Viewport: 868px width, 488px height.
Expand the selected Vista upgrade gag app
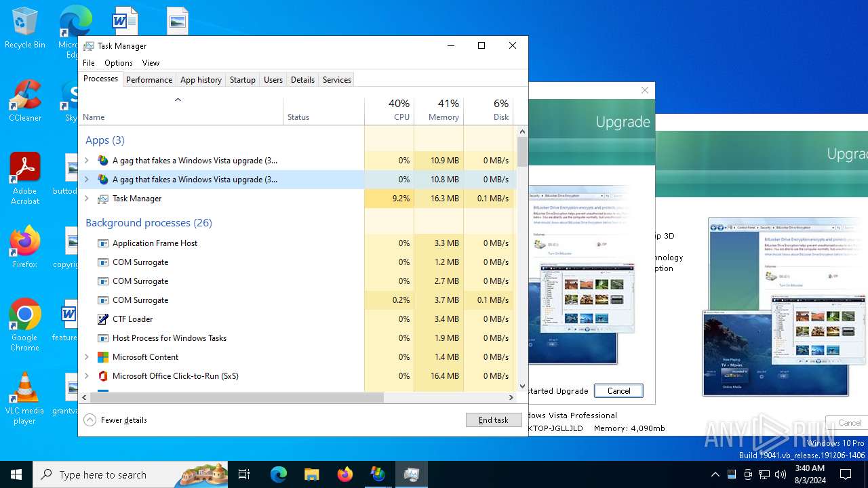pos(86,180)
